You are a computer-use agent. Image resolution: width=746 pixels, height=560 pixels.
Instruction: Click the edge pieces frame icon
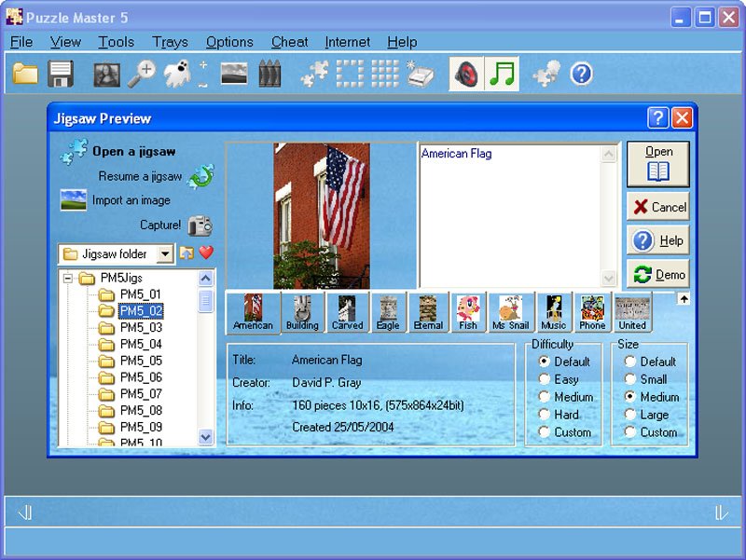[x=351, y=74]
